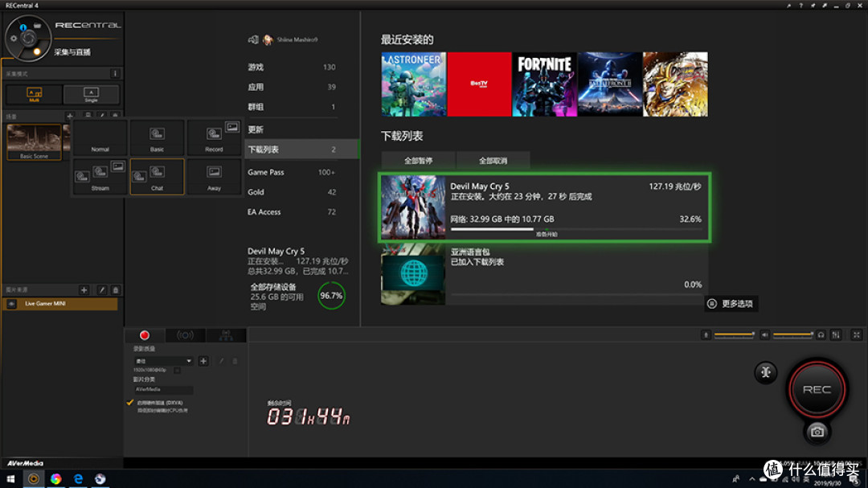
Task: Mute the microphone icon near volume sliders
Action: point(706,334)
